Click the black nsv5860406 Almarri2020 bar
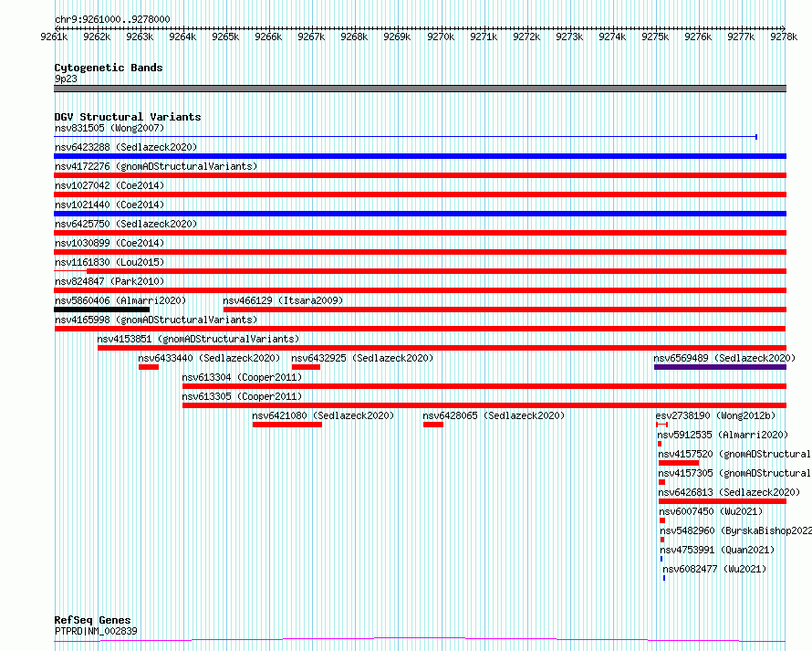The height and width of the screenshot is (651, 812). tap(102, 310)
